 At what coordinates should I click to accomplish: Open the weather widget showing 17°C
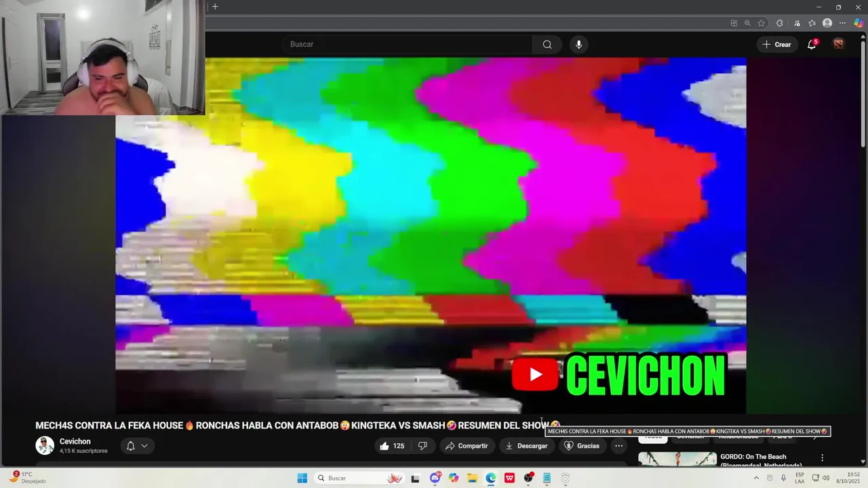coord(28,478)
